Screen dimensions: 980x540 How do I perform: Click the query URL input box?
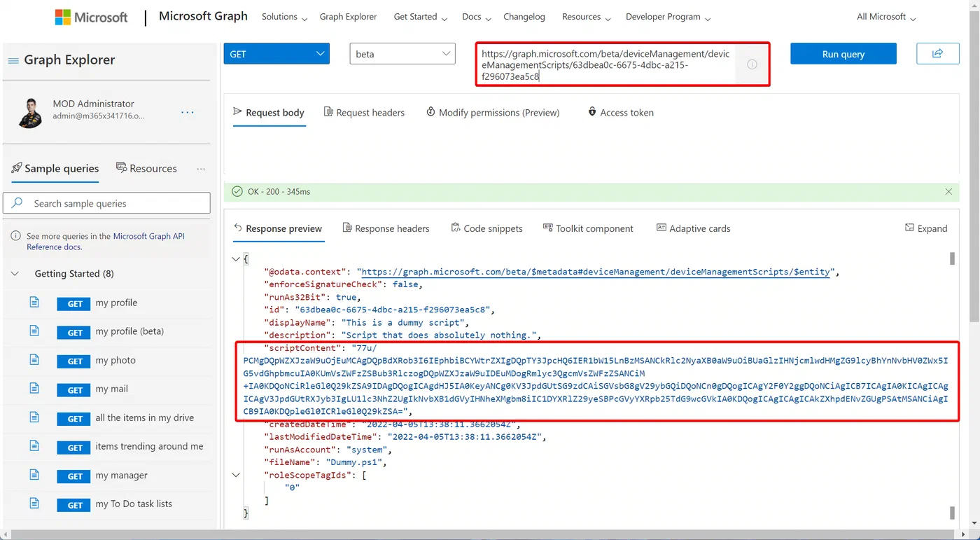[x=606, y=64]
